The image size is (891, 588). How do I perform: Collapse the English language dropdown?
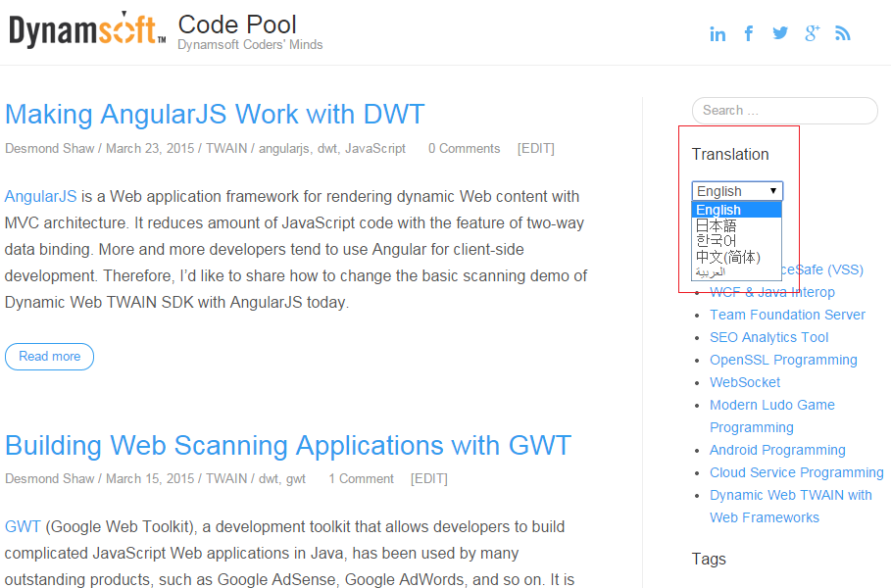737,191
